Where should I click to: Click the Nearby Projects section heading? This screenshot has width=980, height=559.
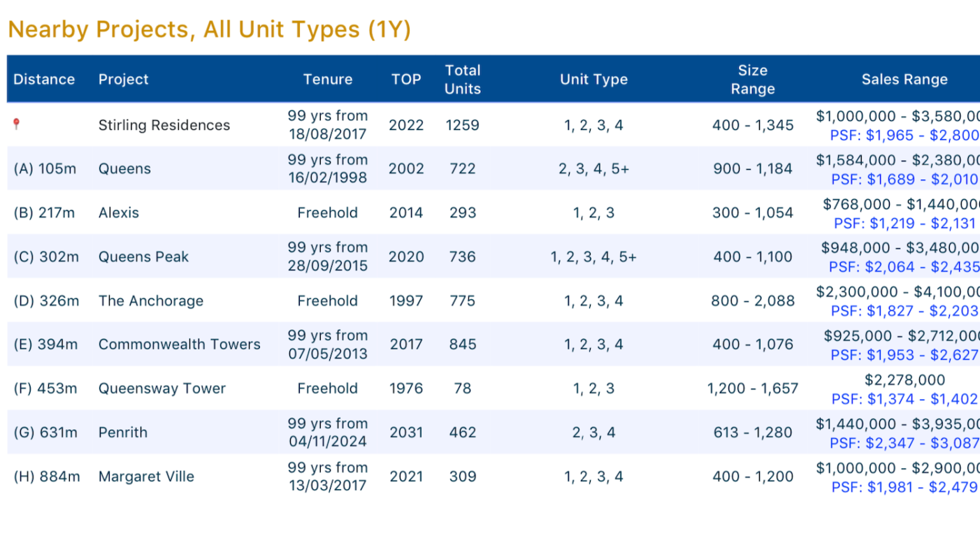(x=209, y=29)
